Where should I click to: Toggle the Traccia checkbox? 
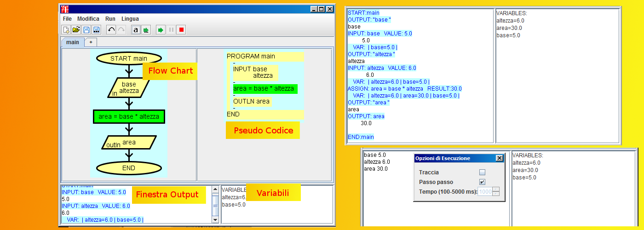coord(482,172)
